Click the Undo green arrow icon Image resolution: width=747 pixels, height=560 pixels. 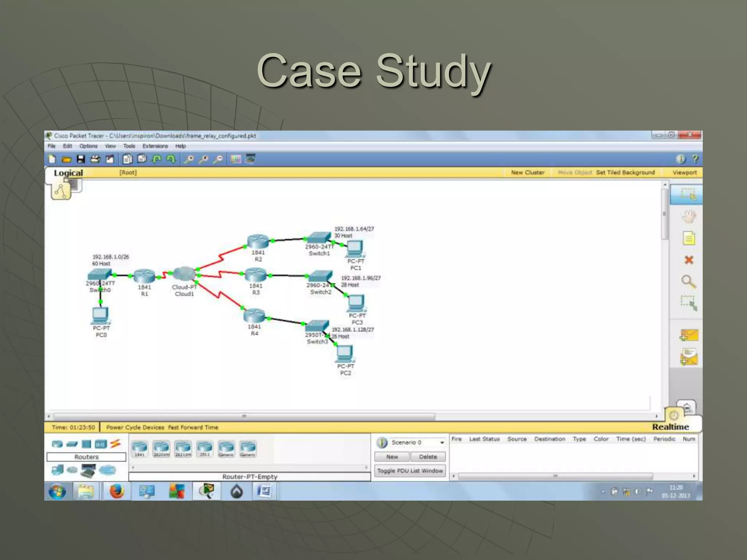click(x=157, y=159)
